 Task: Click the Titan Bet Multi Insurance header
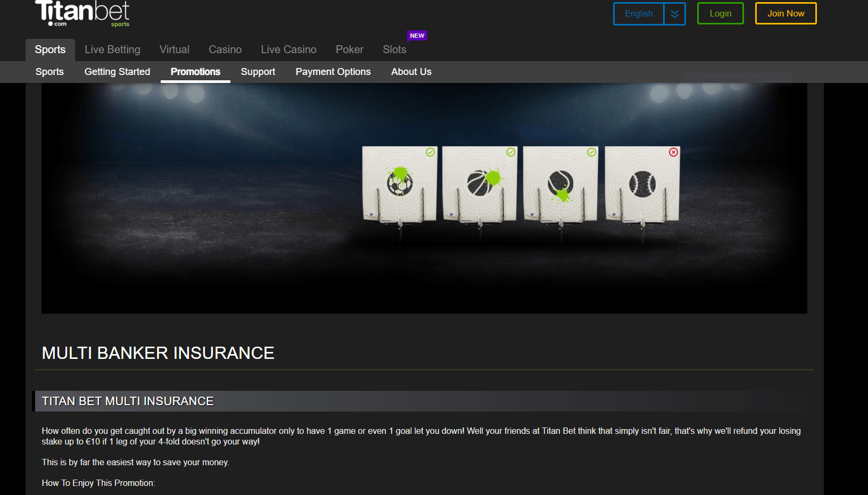128,401
